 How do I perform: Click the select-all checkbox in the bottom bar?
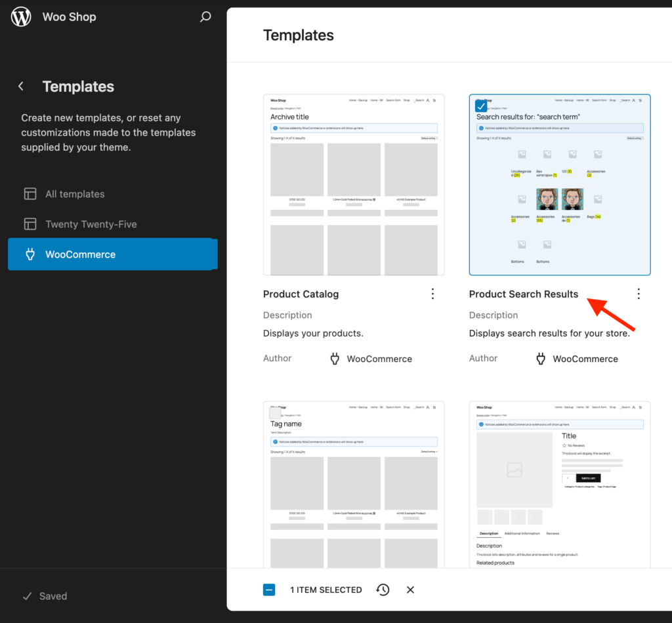(x=269, y=590)
